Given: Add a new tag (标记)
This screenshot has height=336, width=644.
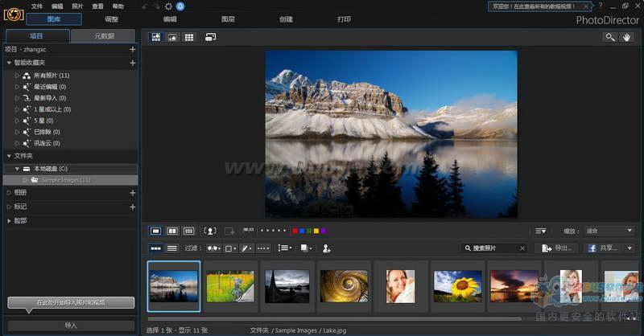Looking at the screenshot, I should pos(132,207).
